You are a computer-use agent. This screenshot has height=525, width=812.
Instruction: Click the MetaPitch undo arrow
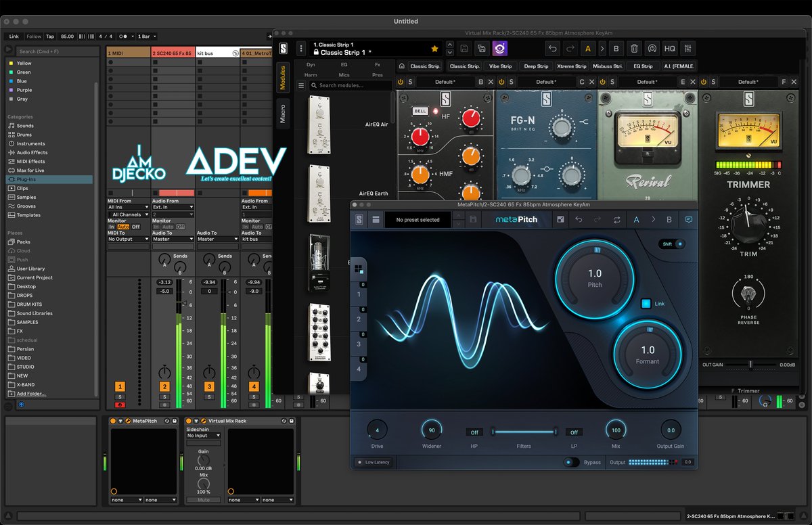pos(579,219)
